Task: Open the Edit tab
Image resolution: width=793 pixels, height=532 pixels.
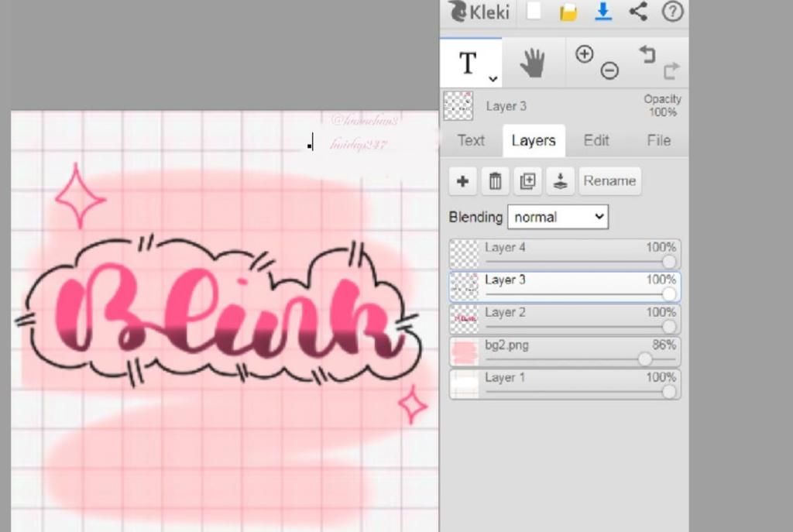Action: [596, 141]
